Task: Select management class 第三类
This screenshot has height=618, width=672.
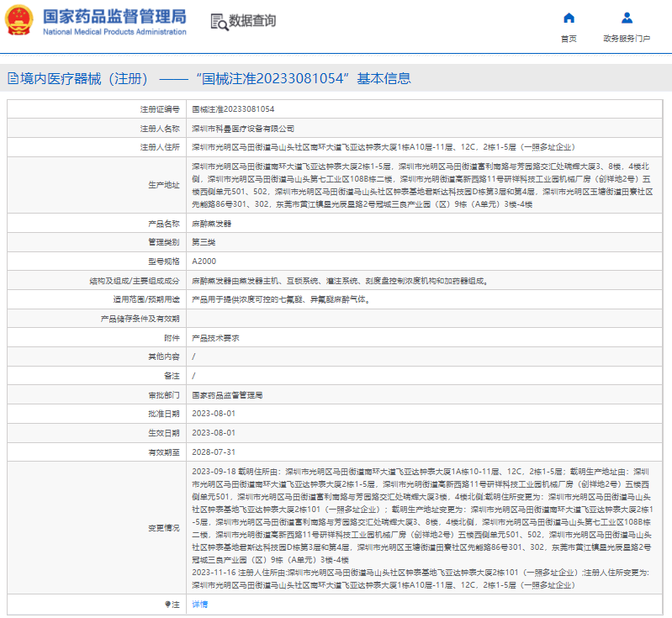Action: [x=204, y=242]
